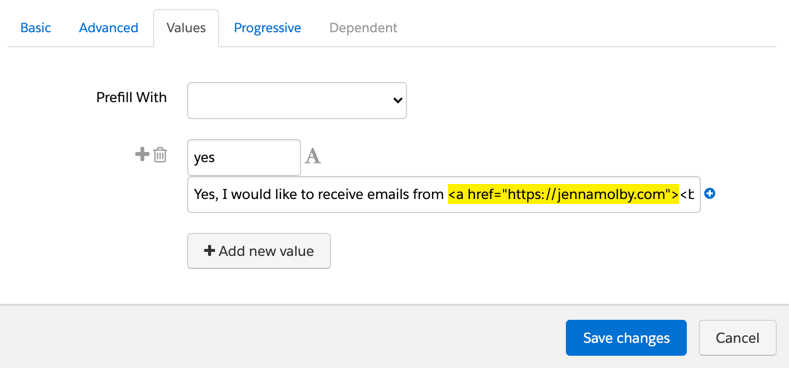Image resolution: width=789 pixels, height=368 pixels.
Task: Place cursor in highlighted href text
Action: pos(564,194)
